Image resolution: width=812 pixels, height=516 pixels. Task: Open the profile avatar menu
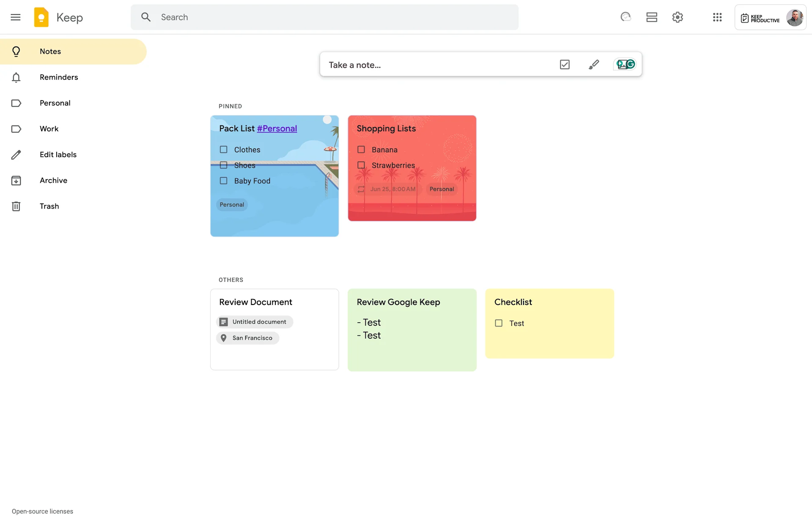(x=795, y=17)
